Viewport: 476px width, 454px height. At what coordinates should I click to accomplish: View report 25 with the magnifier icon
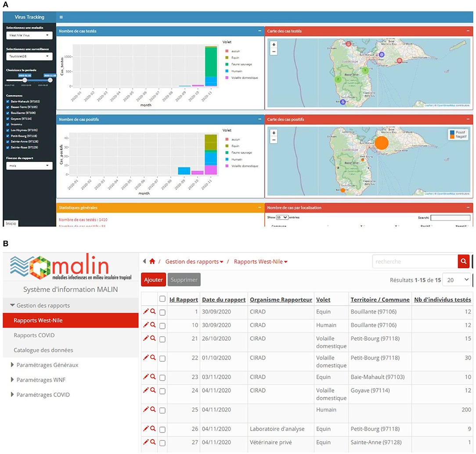[153, 409]
